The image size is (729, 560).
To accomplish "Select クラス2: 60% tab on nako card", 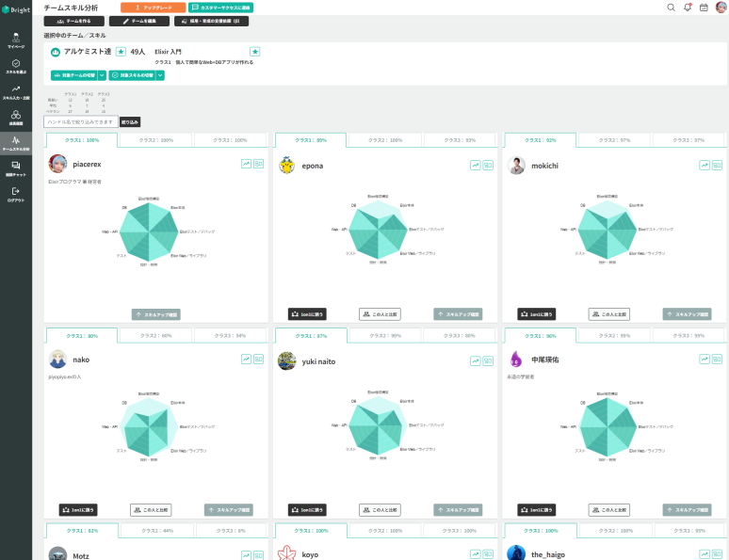I will [155, 336].
